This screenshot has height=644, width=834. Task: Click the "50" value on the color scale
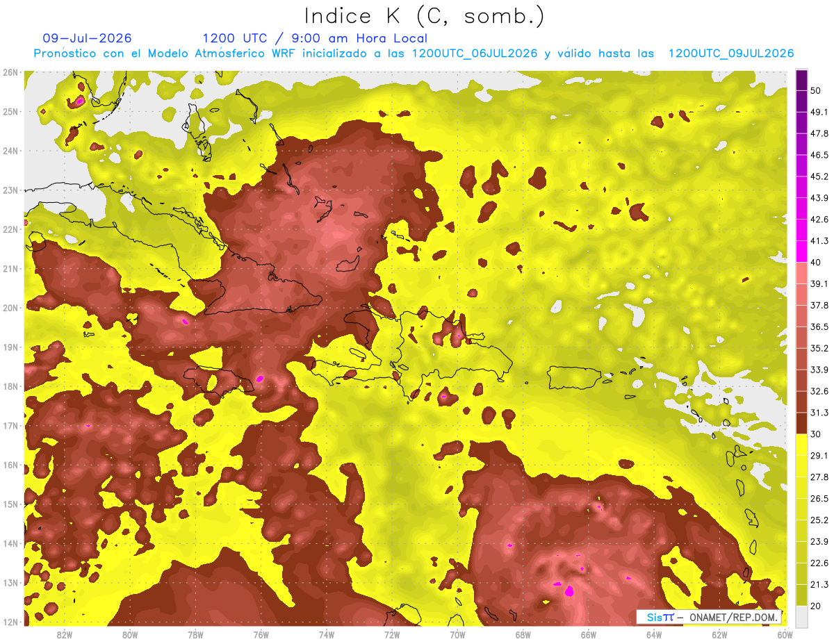[x=817, y=90]
